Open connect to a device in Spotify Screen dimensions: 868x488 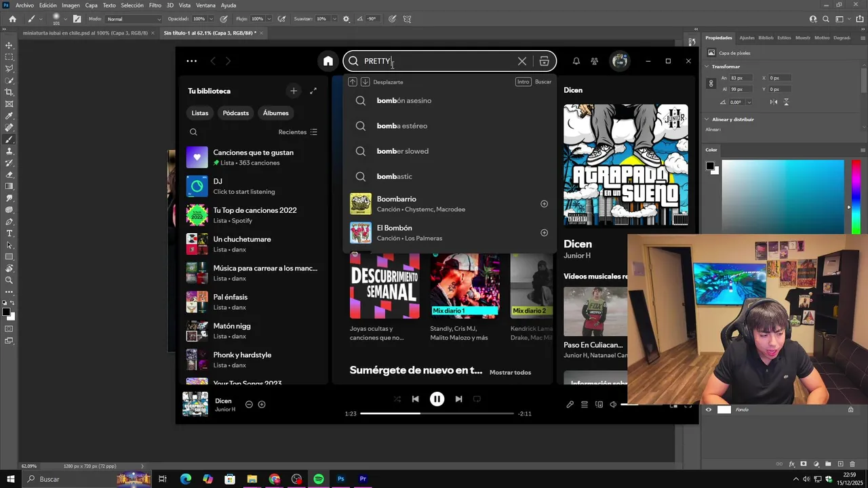[x=599, y=405]
